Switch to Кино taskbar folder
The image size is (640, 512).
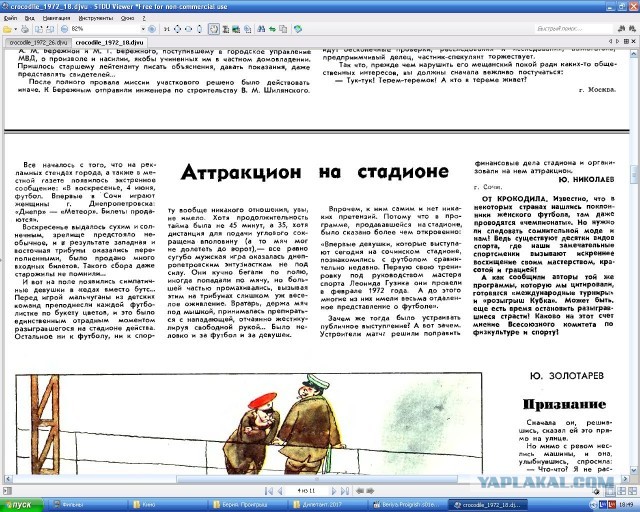click(167, 505)
